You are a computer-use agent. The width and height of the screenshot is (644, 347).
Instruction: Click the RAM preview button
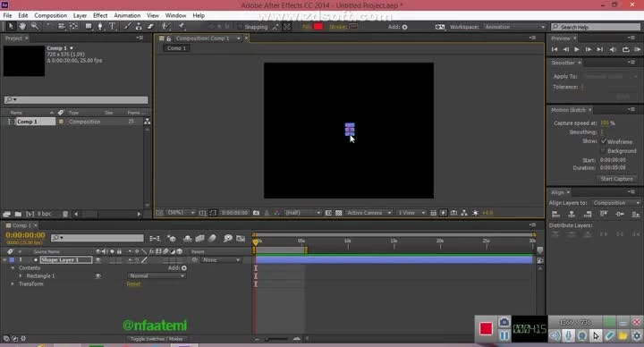point(638,49)
